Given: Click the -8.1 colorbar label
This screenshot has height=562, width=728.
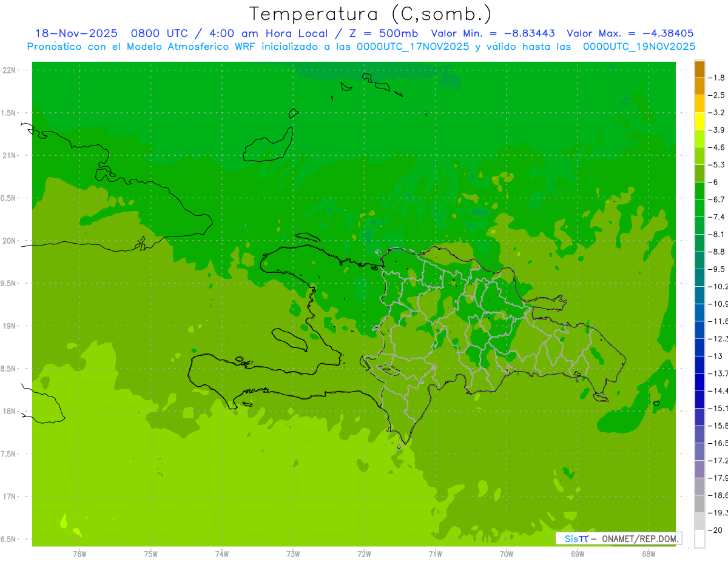Looking at the screenshot, I should pyautogui.click(x=716, y=234).
